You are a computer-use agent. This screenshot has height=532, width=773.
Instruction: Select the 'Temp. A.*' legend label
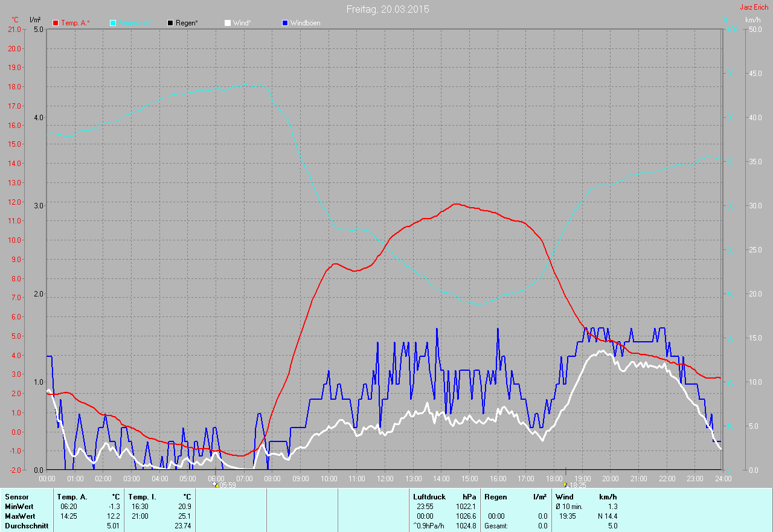coord(75,23)
